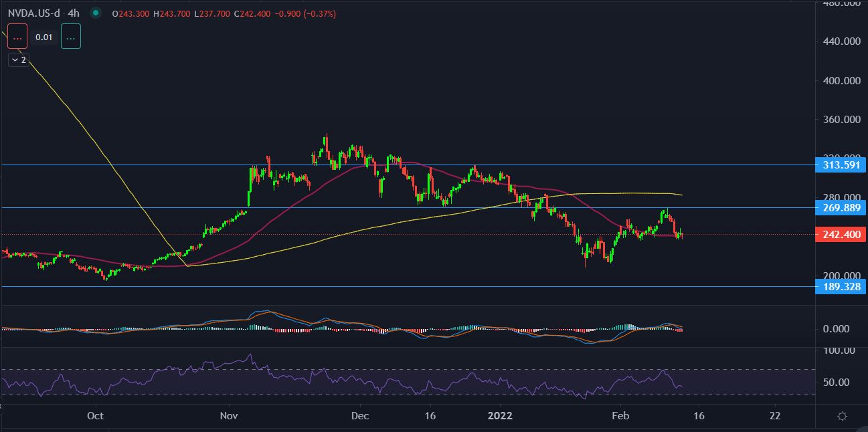The height and width of the screenshot is (432, 868).
Task: Expand the collapsed indicators legend showing 2
Action: coord(18,60)
